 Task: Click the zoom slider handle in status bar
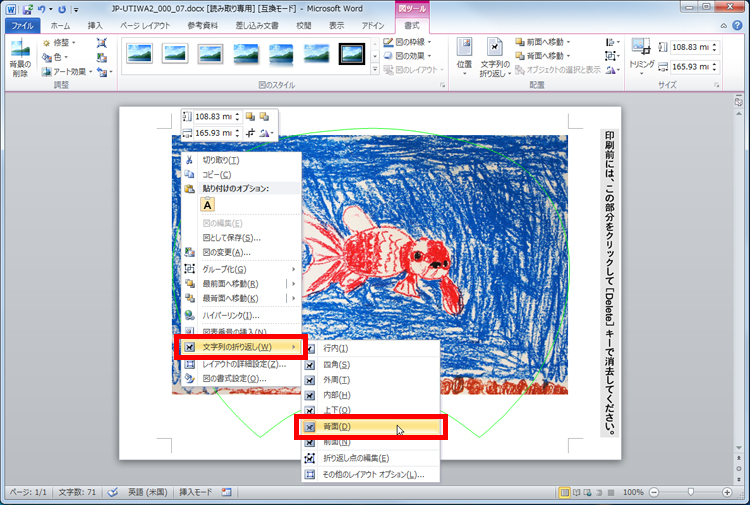click(691, 492)
